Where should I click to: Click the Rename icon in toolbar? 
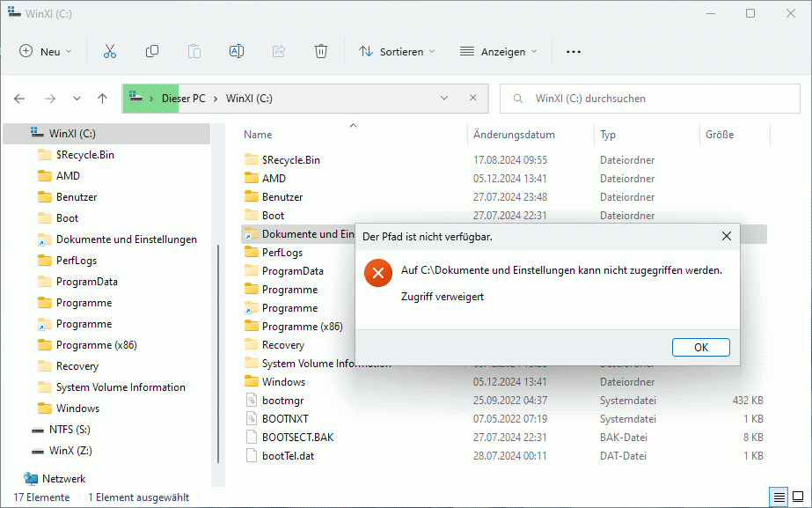pyautogui.click(x=237, y=51)
